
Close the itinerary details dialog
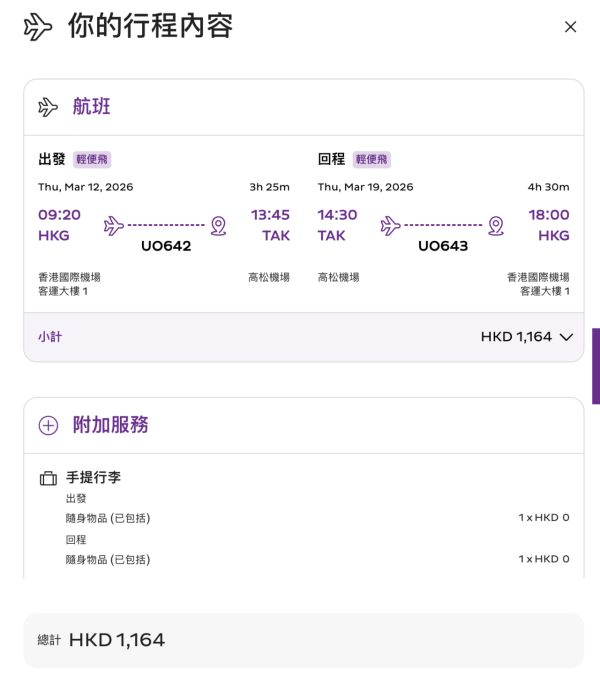(x=570, y=27)
